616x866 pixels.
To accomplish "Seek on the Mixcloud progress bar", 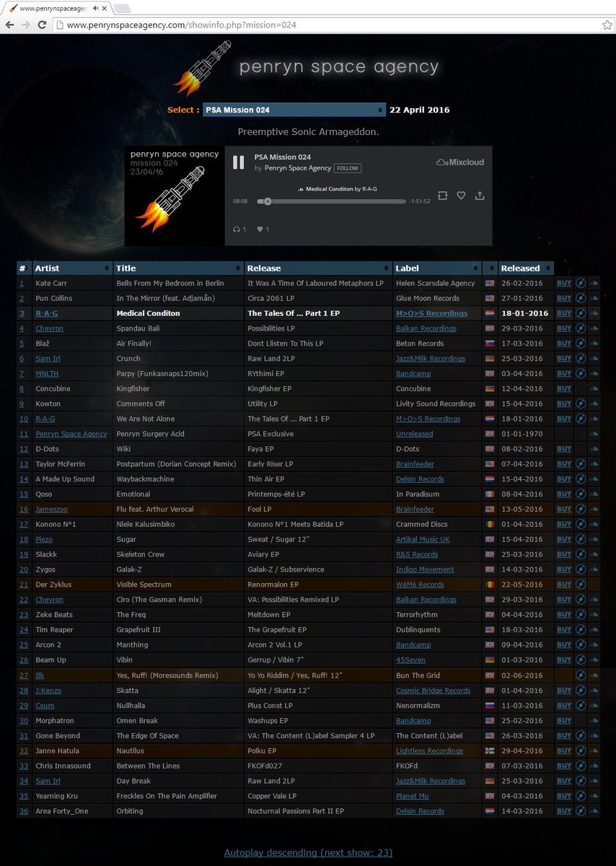I will pos(330,201).
